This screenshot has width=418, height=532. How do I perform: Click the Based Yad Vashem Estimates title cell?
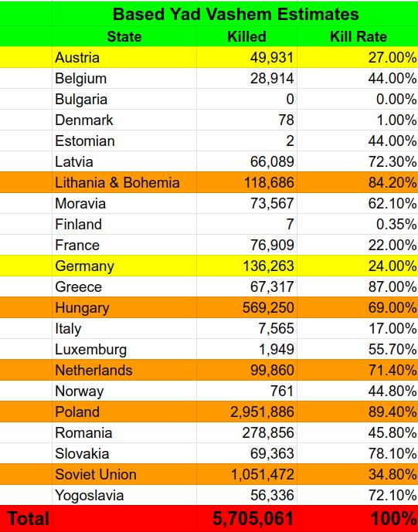click(236, 14)
